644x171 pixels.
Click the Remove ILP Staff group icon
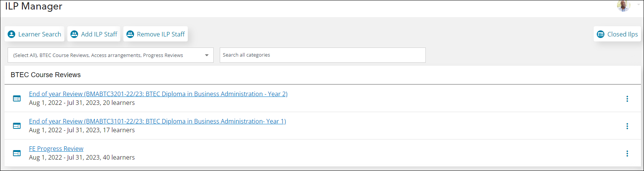click(x=130, y=34)
